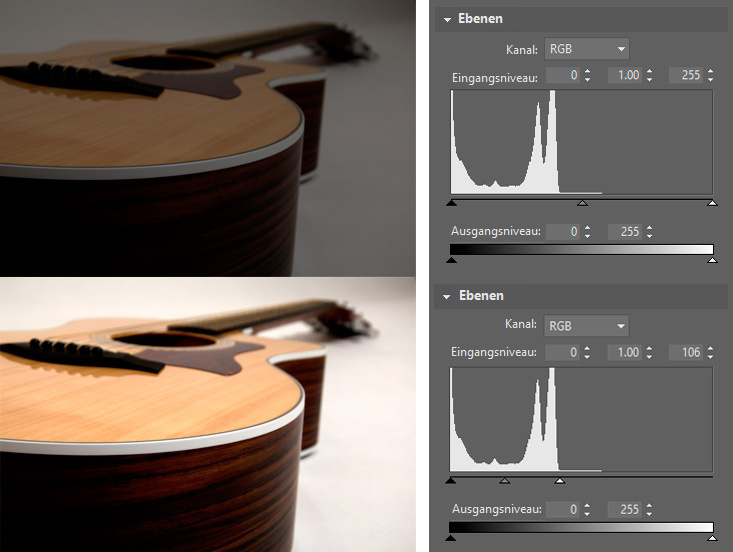Open Kanal RGB dropdown in bottom Ebenen panel
This screenshot has height=552, width=733.
586,326
